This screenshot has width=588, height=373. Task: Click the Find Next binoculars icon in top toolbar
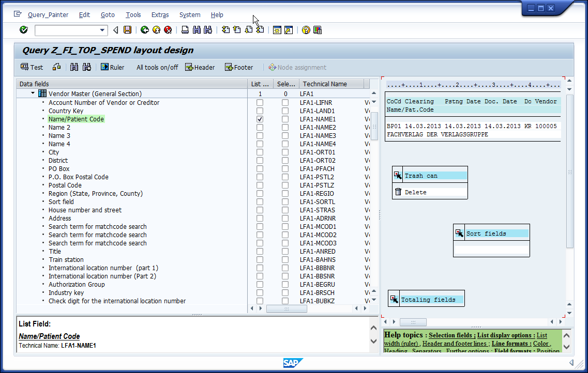(208, 30)
